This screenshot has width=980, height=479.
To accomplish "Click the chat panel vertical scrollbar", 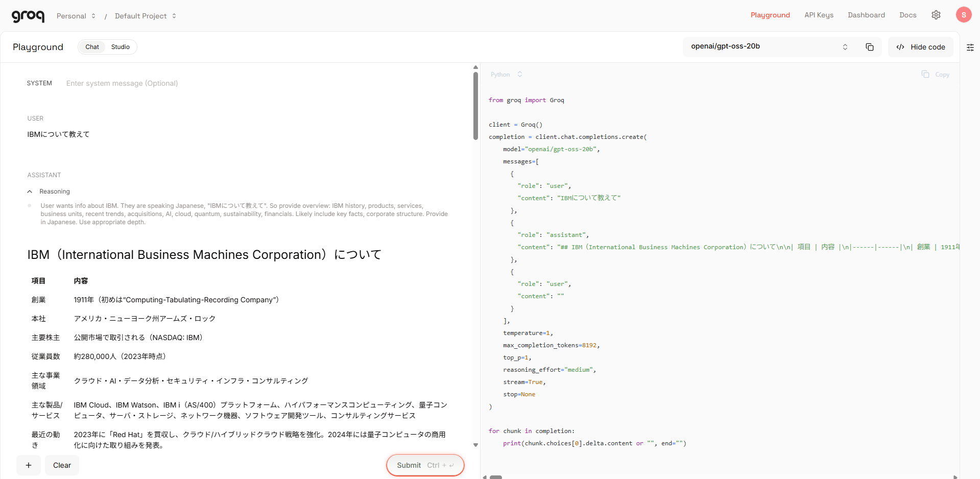I will click(475, 106).
